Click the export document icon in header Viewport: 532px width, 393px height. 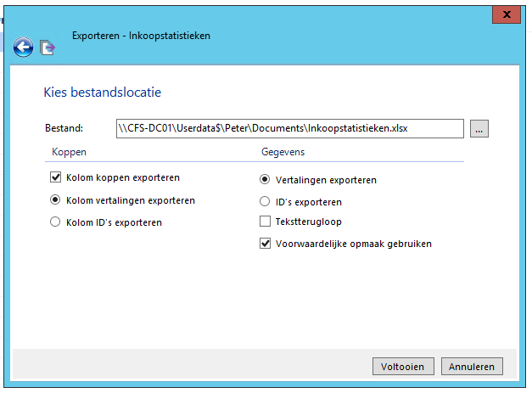coord(48,48)
